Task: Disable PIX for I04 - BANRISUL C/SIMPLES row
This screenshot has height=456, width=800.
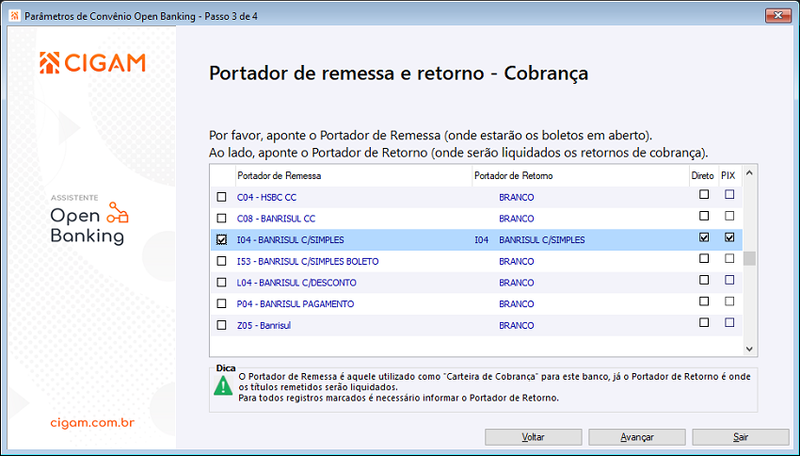Action: [x=730, y=237]
